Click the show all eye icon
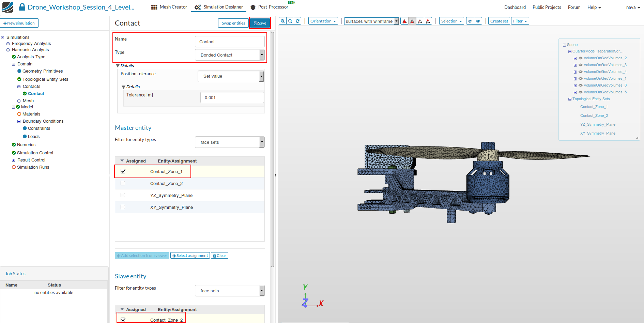 [478, 21]
